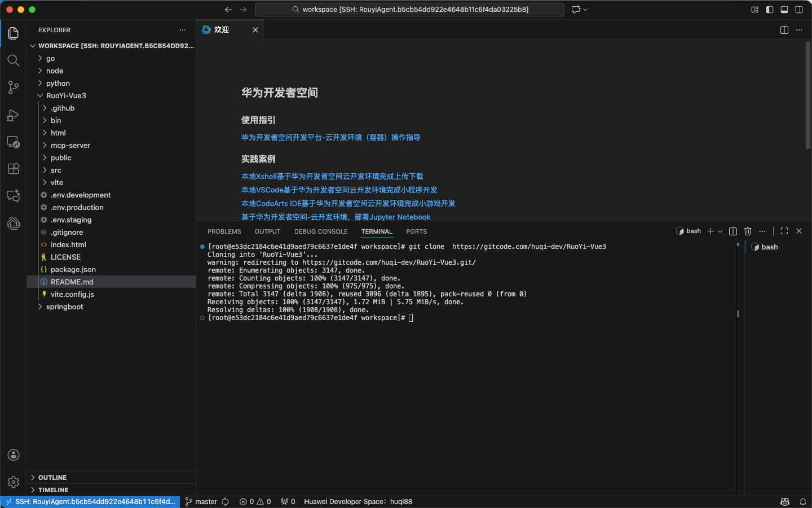812x508 pixels.
Task: Go back using the navigation arrow
Action: pyautogui.click(x=228, y=10)
